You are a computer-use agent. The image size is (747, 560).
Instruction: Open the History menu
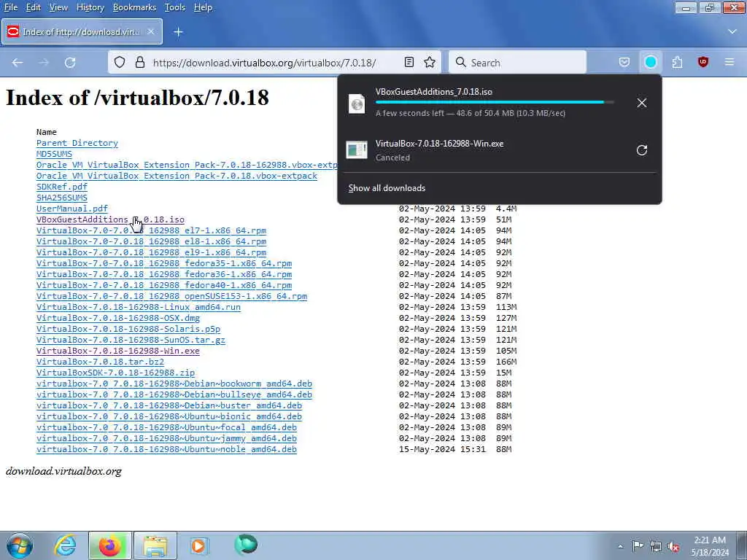coord(90,7)
